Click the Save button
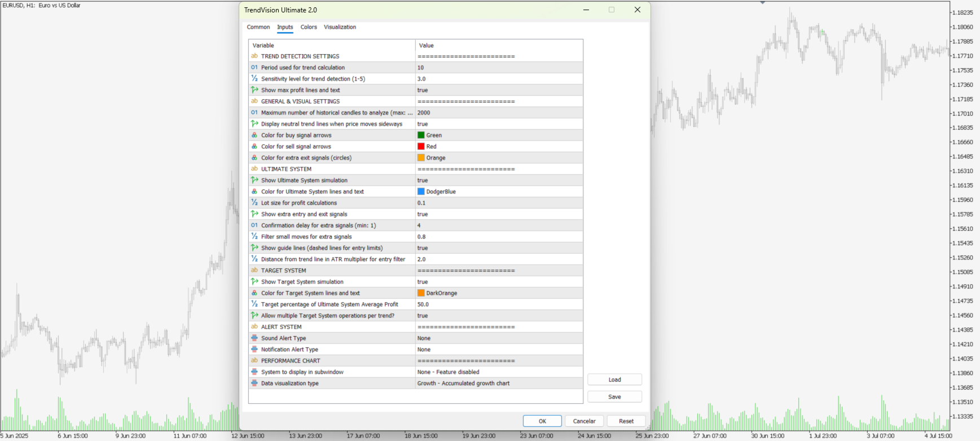 pos(614,397)
